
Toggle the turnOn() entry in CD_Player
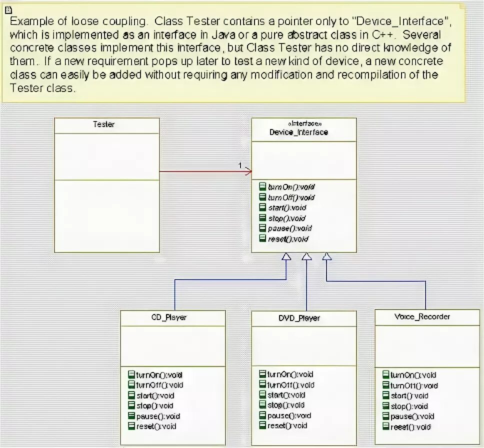point(131,374)
